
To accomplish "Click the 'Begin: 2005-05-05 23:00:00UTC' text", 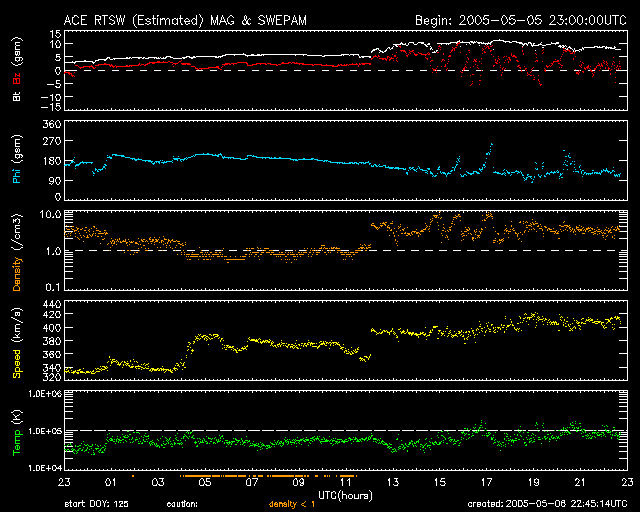I will [x=521, y=20].
